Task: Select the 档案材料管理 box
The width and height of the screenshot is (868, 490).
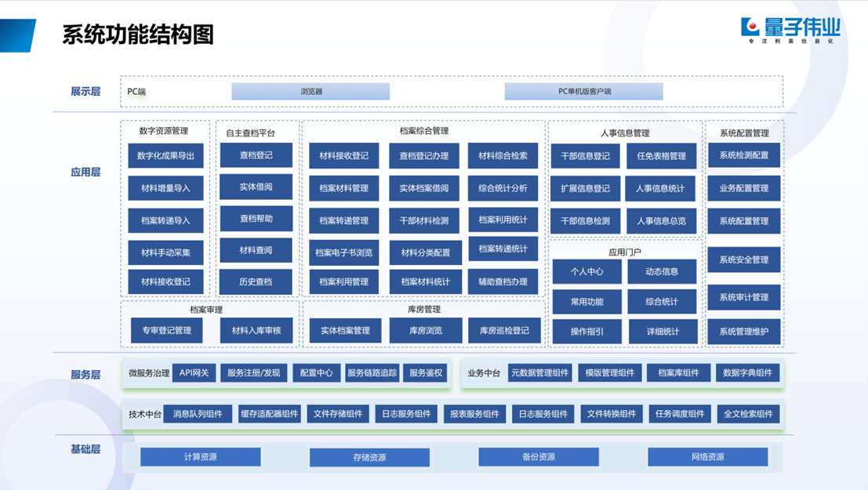Action: click(x=343, y=188)
